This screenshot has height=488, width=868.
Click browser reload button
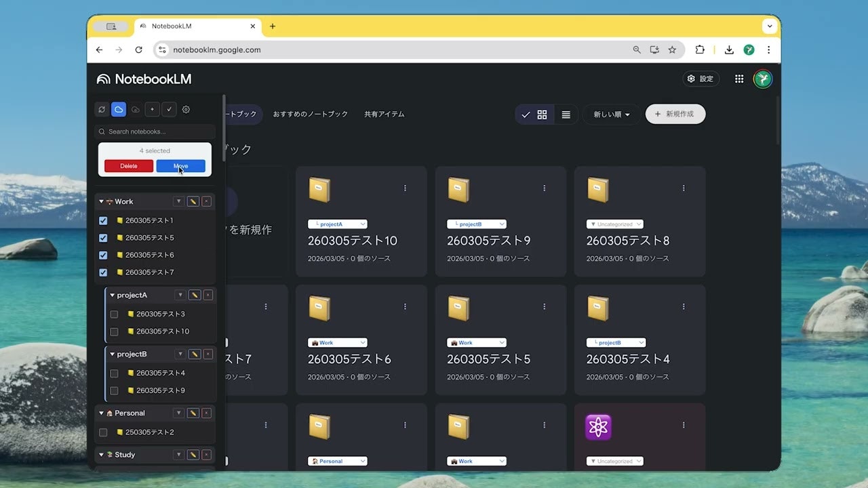pyautogui.click(x=139, y=49)
